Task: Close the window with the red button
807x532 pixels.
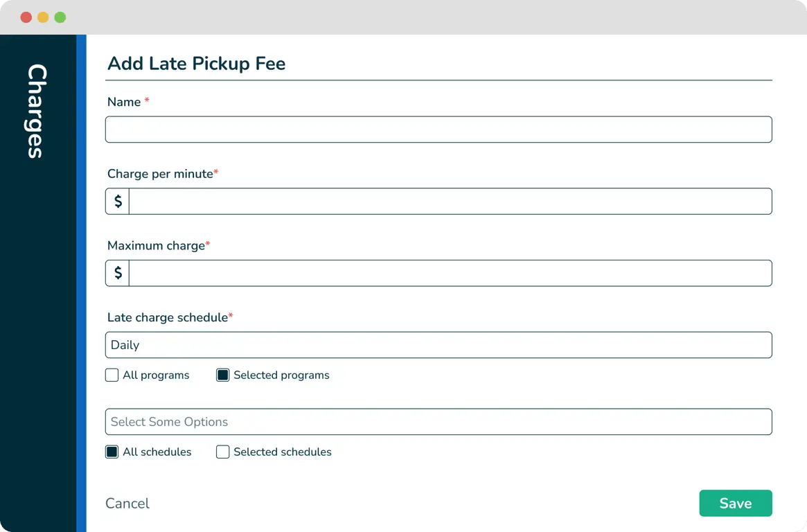Action: point(26,17)
